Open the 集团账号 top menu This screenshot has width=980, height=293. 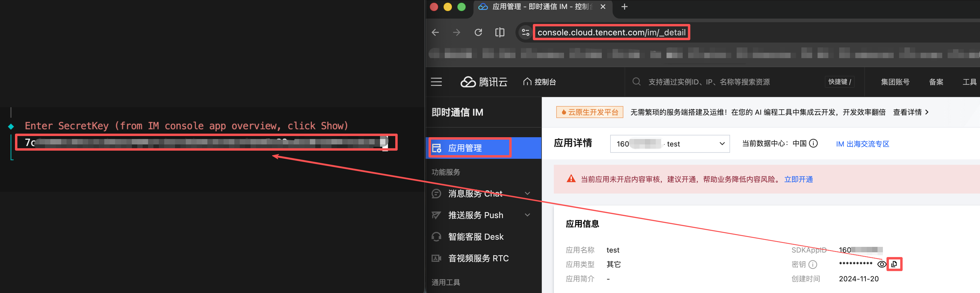point(895,82)
